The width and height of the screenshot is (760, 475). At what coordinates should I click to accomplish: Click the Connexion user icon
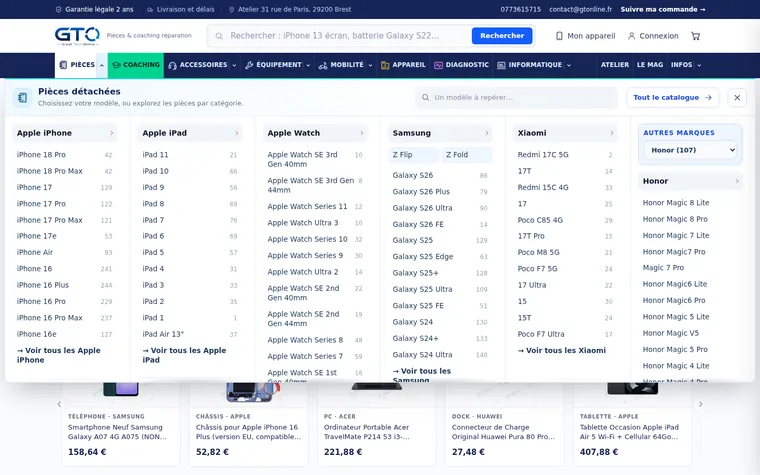(631, 36)
